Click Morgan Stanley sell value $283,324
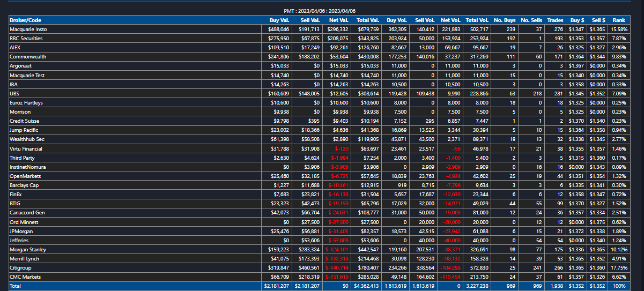The width and height of the screenshot is (644, 291). click(x=309, y=249)
